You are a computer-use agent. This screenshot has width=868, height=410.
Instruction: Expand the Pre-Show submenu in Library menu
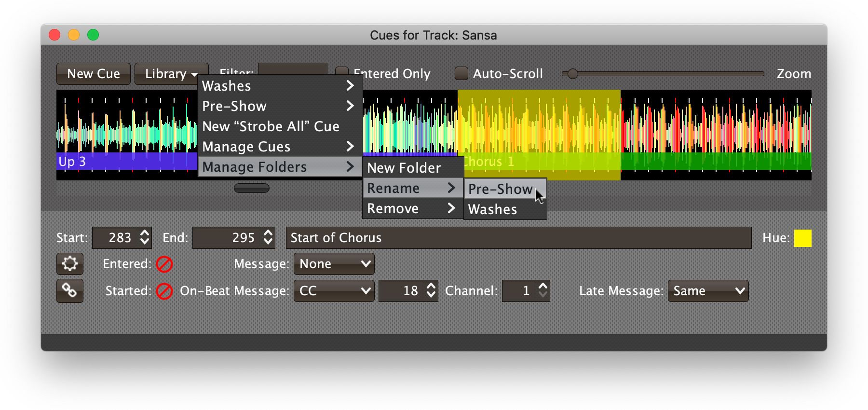[x=280, y=106]
